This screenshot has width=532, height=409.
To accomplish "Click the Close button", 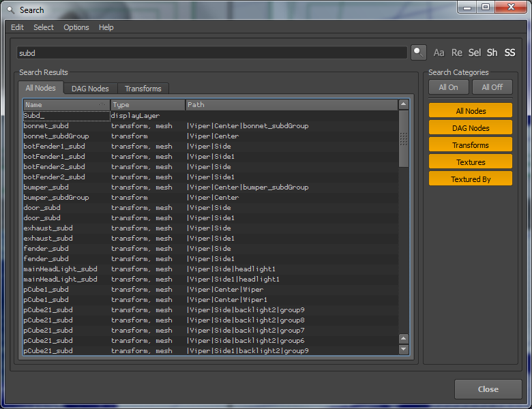I will point(488,389).
